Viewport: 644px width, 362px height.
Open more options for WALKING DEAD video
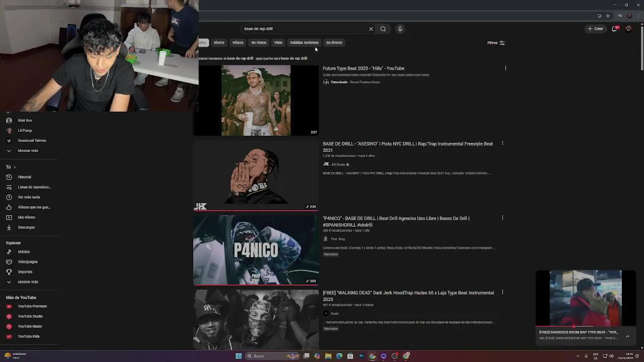(x=503, y=292)
